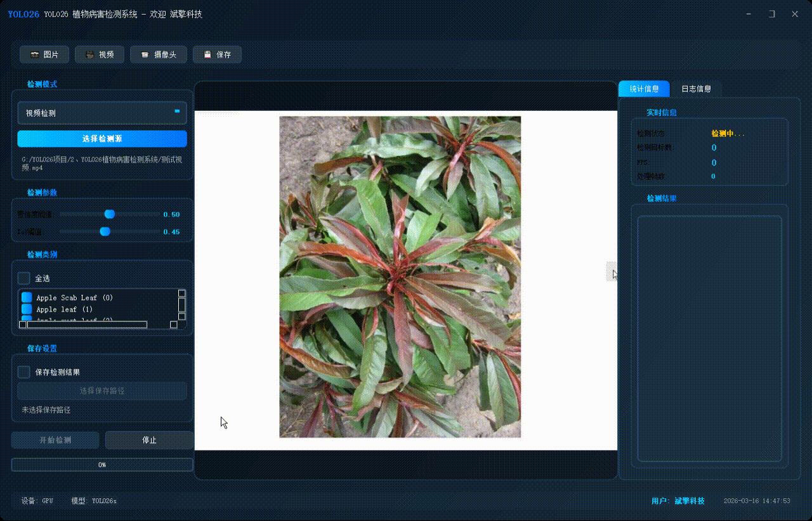Click the 开始检测 start button
Viewport: 812px width, 521px height.
(55, 440)
